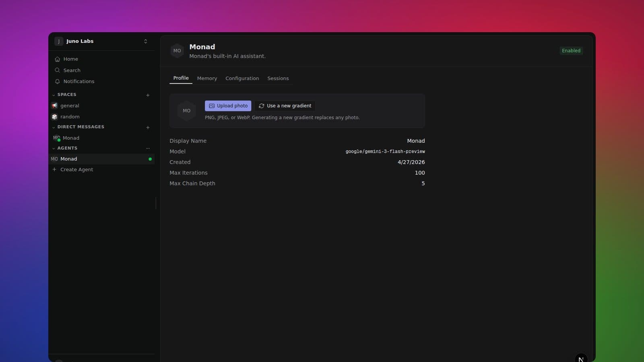The height and width of the screenshot is (362, 644).
Task: Click the Upload photo button
Action: (x=228, y=106)
